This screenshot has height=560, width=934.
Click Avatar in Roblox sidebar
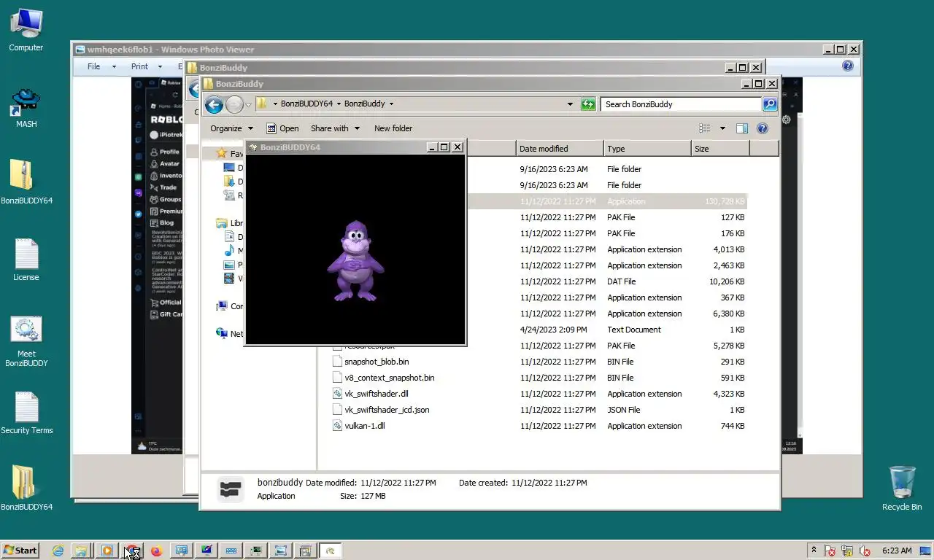(x=165, y=163)
